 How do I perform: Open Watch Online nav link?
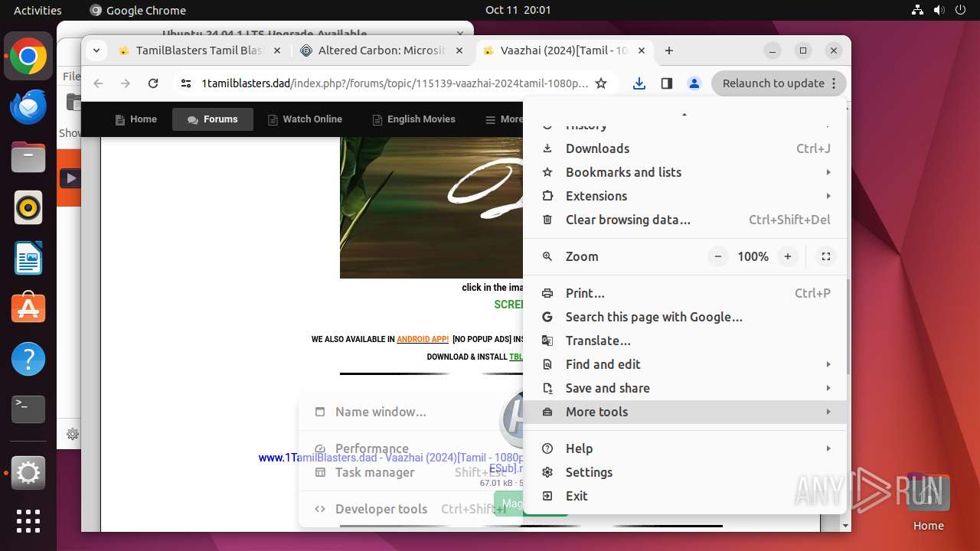pyautogui.click(x=305, y=119)
